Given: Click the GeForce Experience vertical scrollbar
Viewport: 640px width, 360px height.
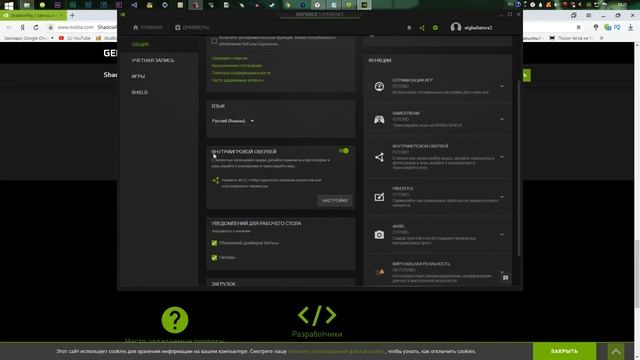Looking at the screenshot, I should 519,168.
